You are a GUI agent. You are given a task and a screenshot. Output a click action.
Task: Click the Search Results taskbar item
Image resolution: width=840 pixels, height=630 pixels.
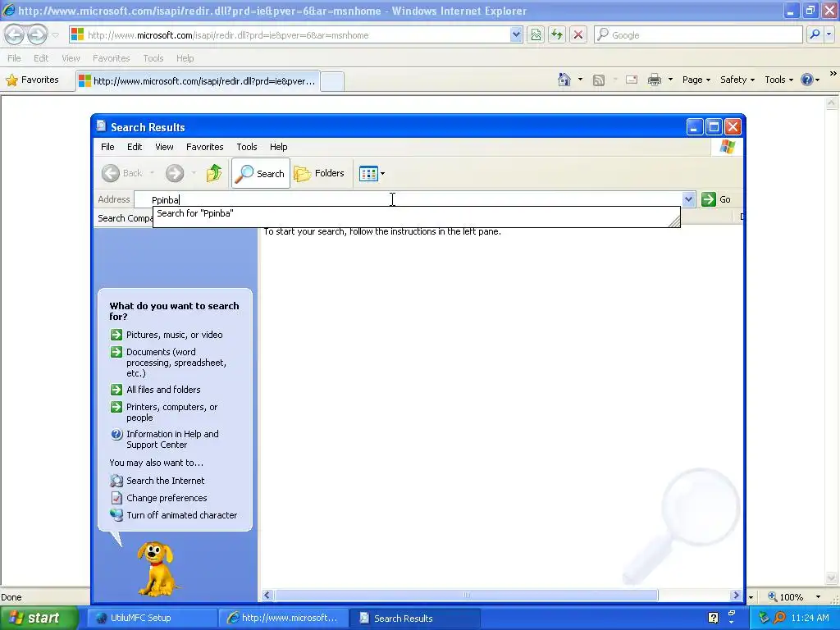coord(414,618)
